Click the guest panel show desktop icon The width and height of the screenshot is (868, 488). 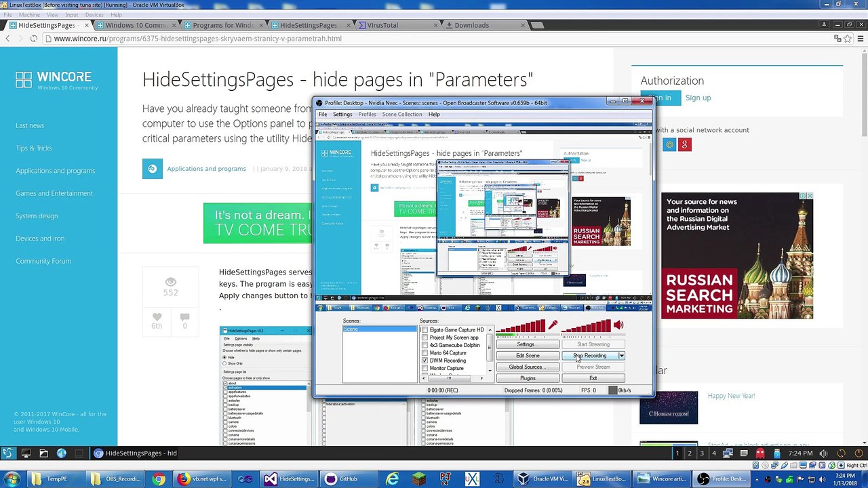26,453
